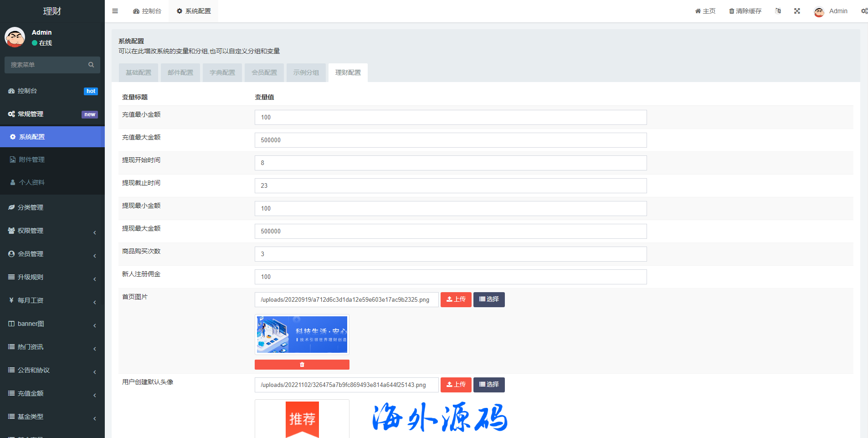Switch to the 基础配置 tab
This screenshot has height=438, width=868.
click(138, 72)
